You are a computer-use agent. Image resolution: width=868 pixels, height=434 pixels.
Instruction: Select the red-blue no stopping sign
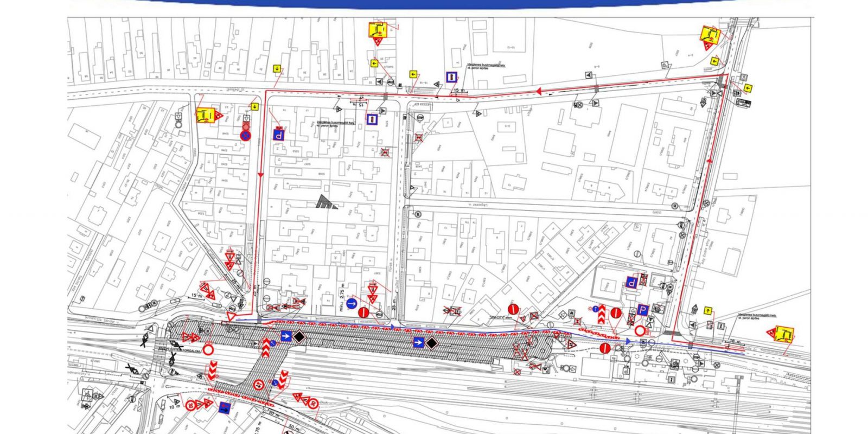tap(245, 135)
